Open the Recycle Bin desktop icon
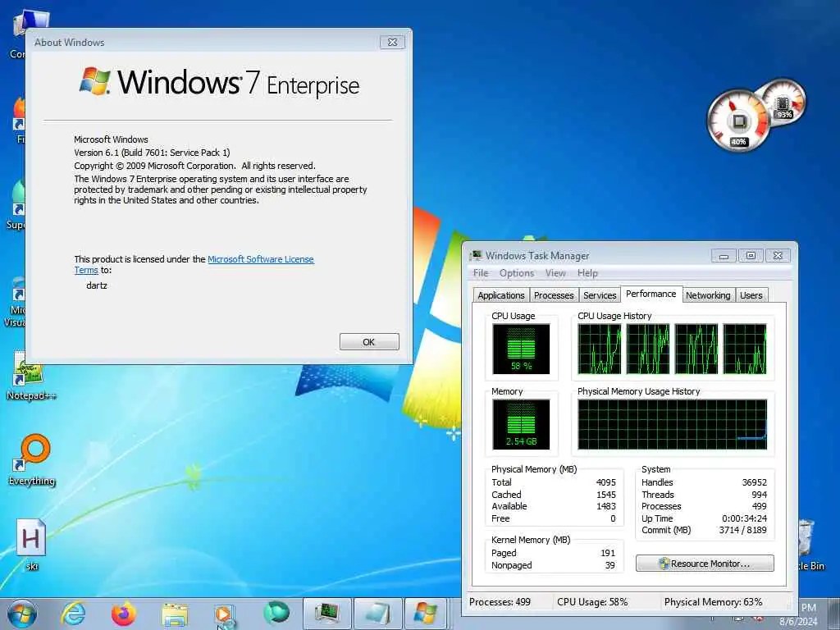The width and height of the screenshot is (840, 630). 808,545
